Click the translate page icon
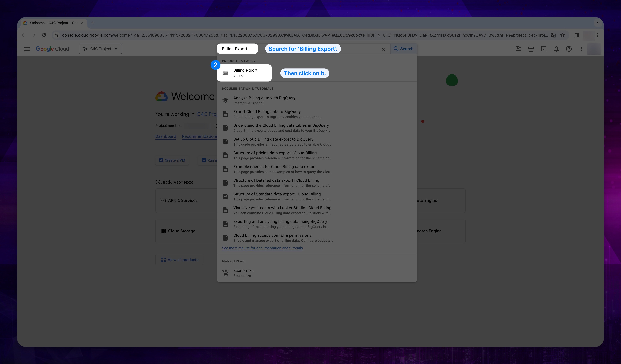The height and width of the screenshot is (364, 621). (553, 35)
